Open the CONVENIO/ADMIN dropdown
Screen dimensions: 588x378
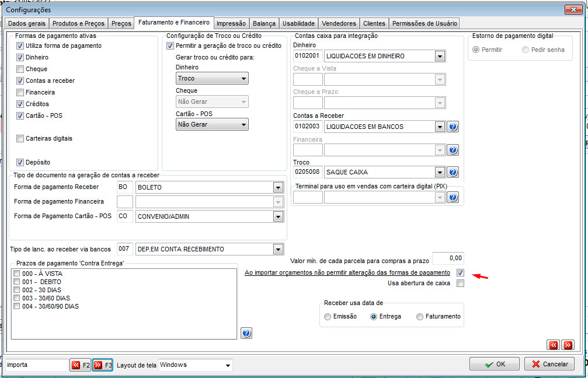coord(278,216)
